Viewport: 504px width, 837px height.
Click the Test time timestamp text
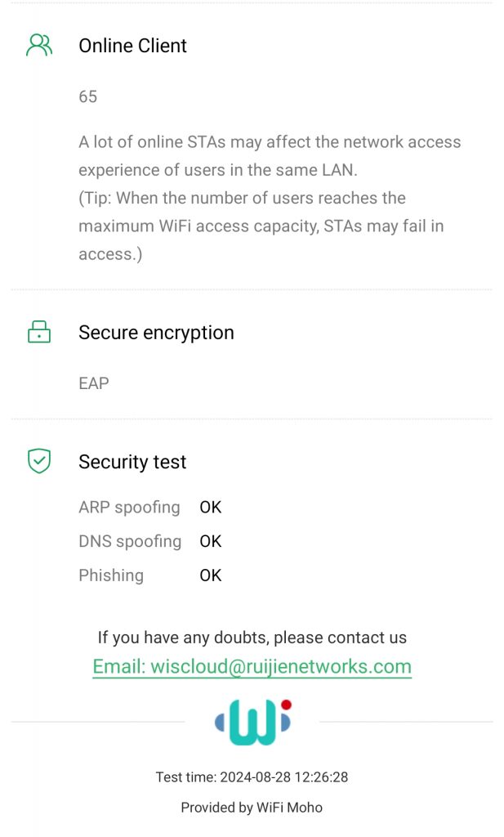pos(252,777)
